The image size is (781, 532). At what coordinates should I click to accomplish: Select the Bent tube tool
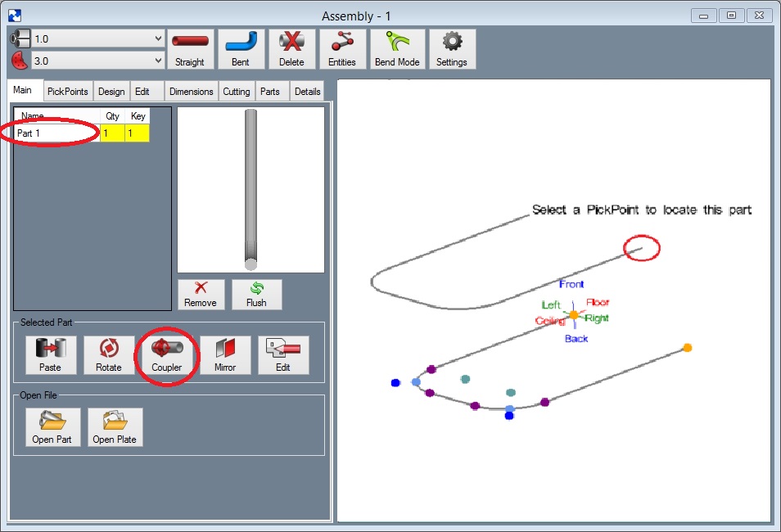(241, 49)
